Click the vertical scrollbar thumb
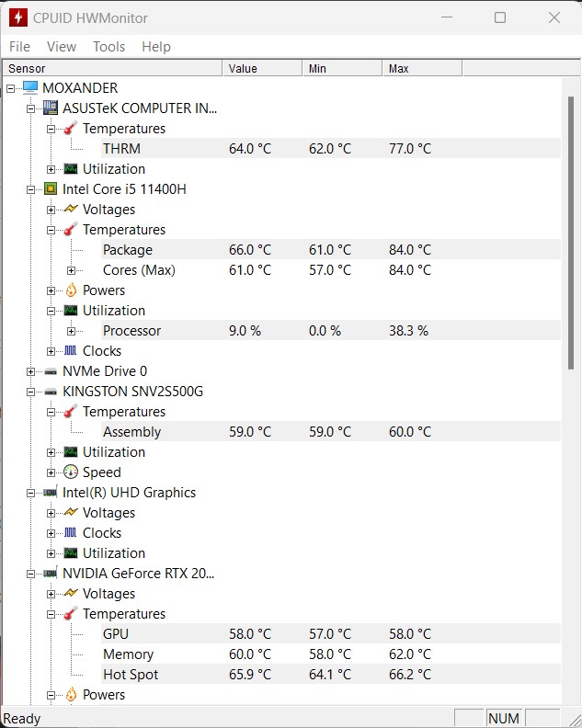 click(x=571, y=233)
